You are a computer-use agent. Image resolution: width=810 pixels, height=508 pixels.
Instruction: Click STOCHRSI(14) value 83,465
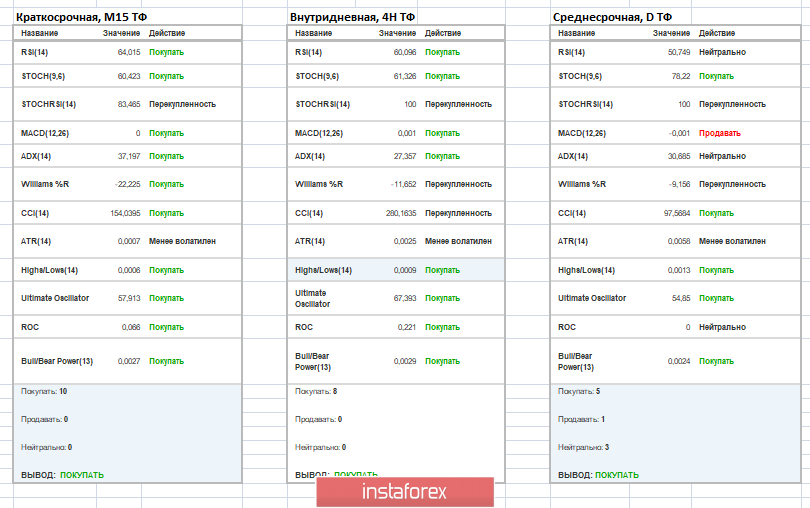tap(129, 104)
